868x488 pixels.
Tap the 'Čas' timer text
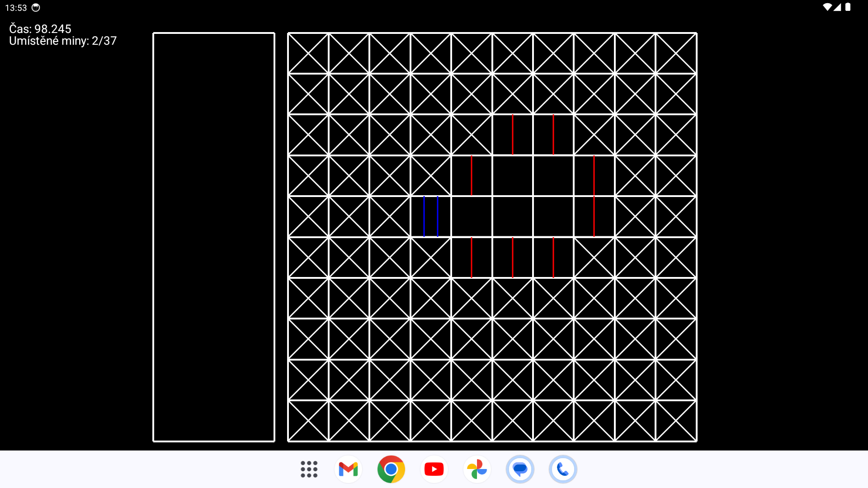point(40,29)
